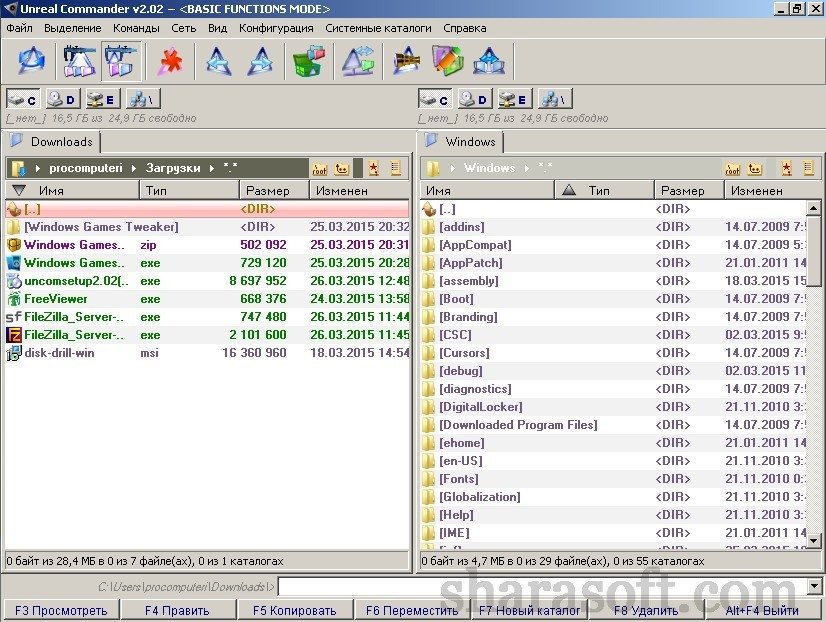Expand arrow after Загрузки in left path
The height and width of the screenshot is (622, 826).
(x=212, y=169)
